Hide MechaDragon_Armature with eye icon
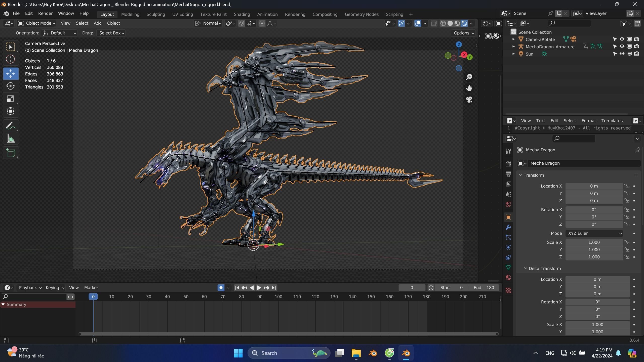This screenshot has height=362, width=644. [x=622, y=47]
